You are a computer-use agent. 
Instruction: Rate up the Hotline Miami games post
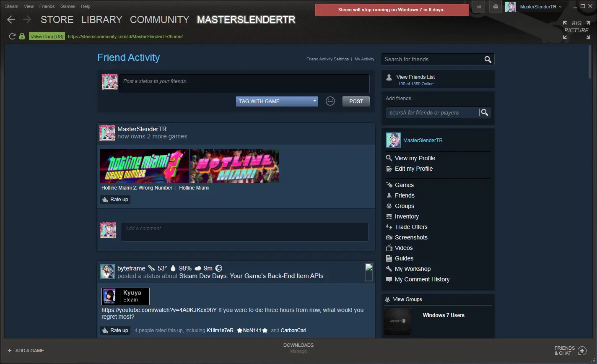click(115, 200)
